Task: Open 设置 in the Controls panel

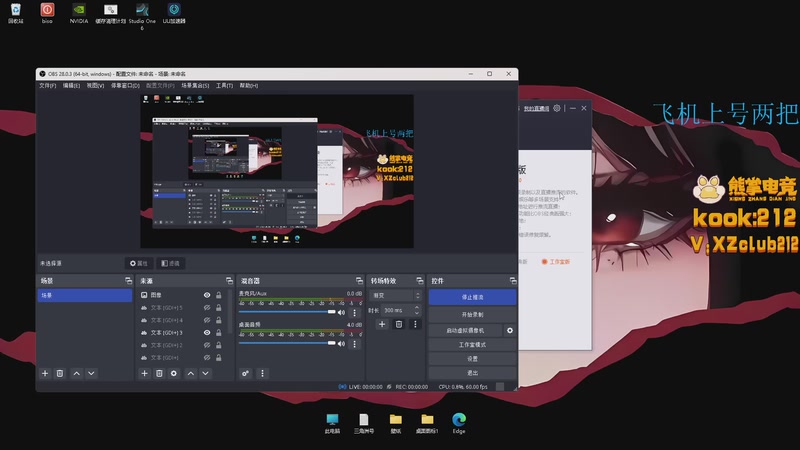Action: click(472, 359)
